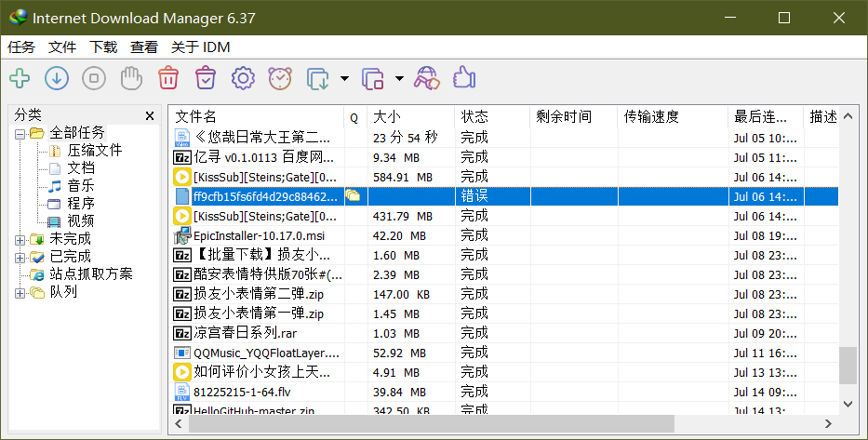
Task: Select 音乐 category
Action: (81, 186)
